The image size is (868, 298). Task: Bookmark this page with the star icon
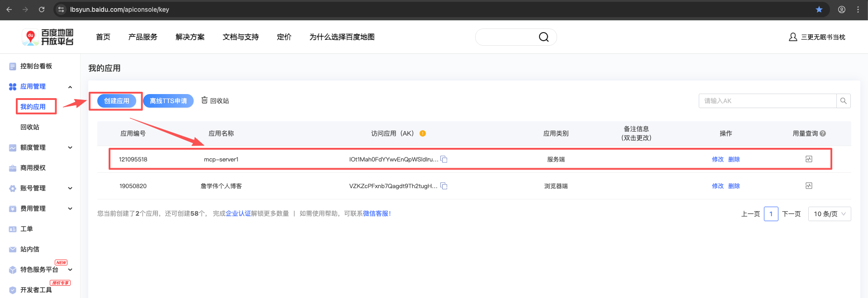(x=819, y=9)
